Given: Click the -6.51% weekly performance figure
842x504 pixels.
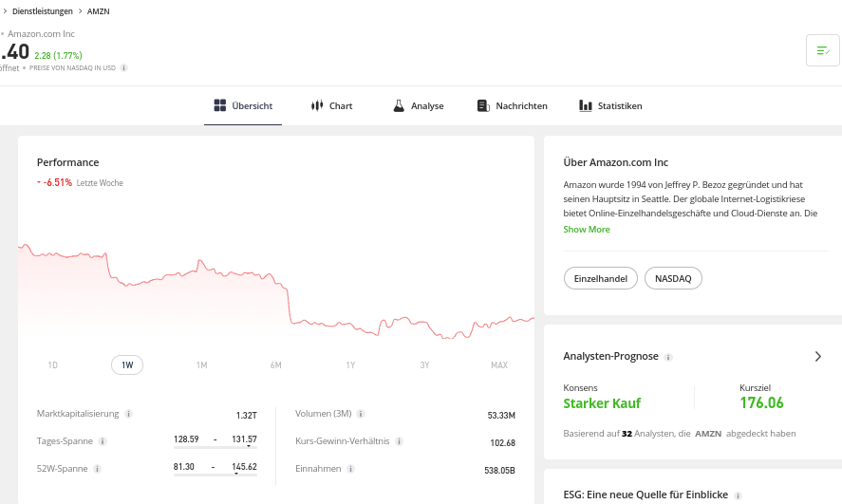Looking at the screenshot, I should coord(58,182).
